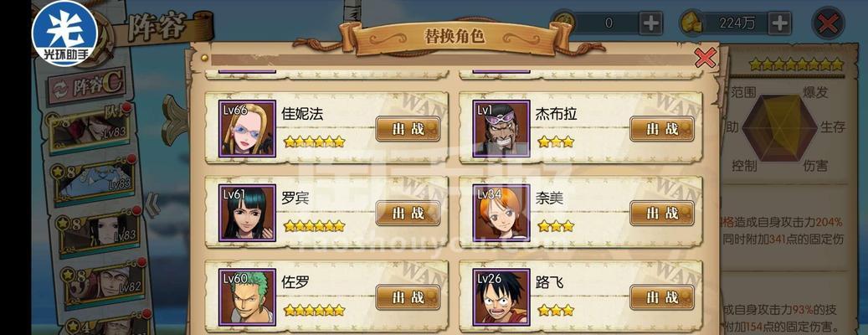Switch formation using 阵容C toggle
Image resolution: width=868 pixels, height=335 pixels.
tap(87, 85)
